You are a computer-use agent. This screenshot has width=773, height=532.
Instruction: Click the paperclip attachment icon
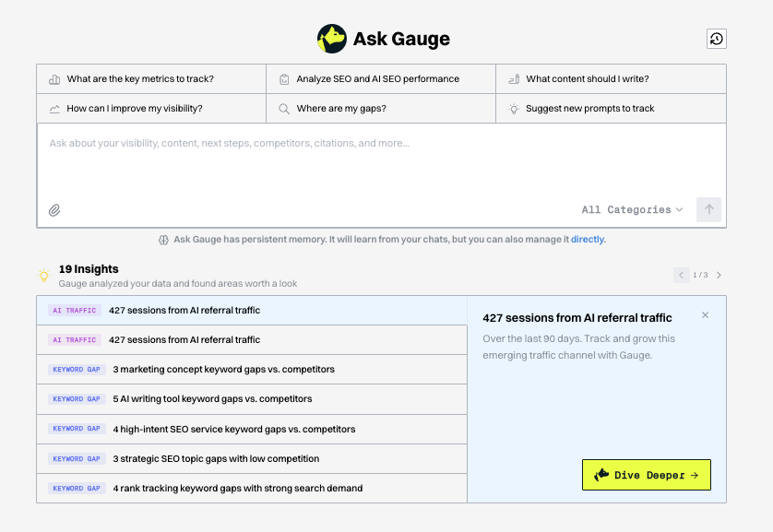click(54, 210)
